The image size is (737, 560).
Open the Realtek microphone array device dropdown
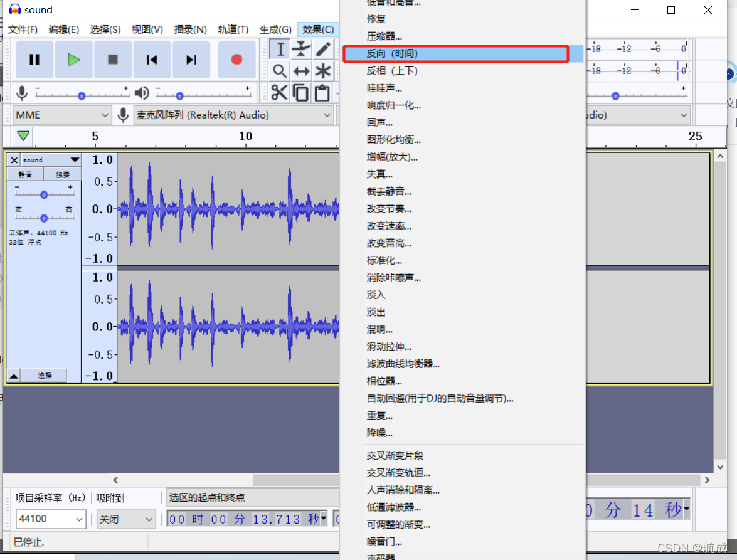coord(233,115)
